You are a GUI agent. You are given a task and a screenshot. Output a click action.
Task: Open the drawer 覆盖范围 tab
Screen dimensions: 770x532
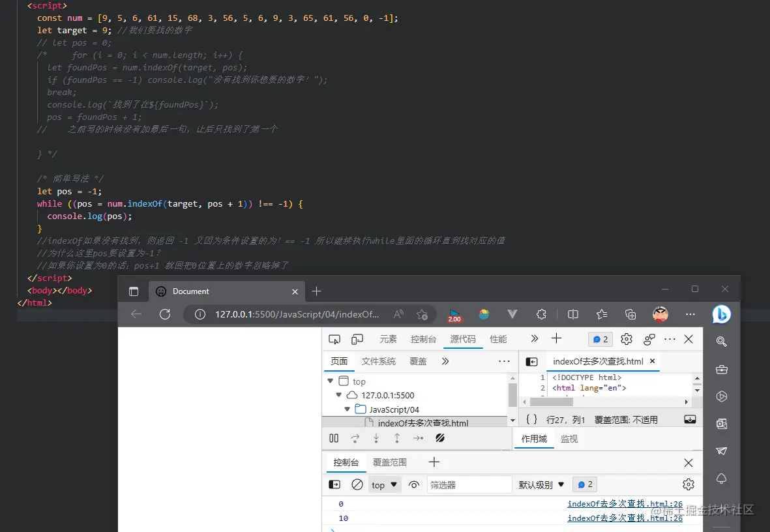click(390, 462)
